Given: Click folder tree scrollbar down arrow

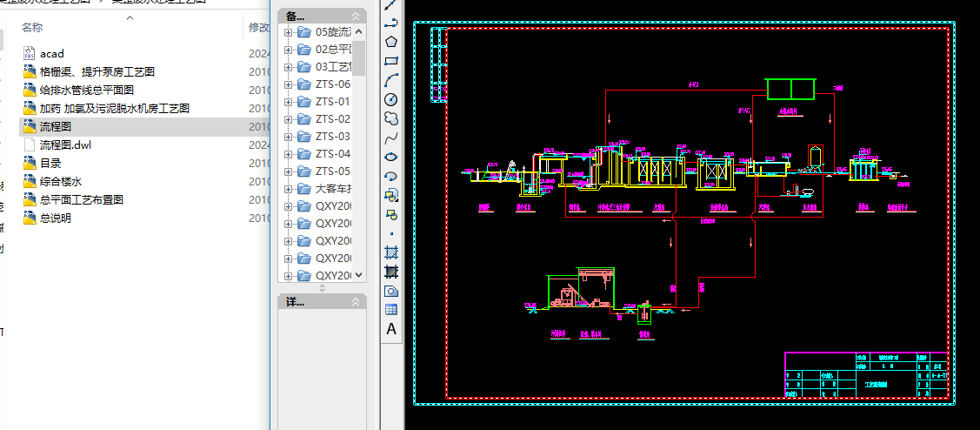Looking at the screenshot, I should pyautogui.click(x=359, y=275).
